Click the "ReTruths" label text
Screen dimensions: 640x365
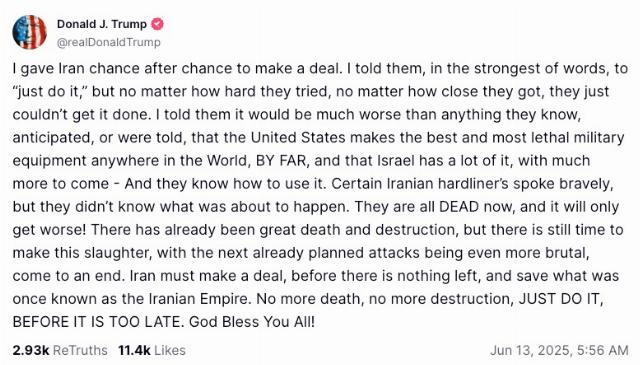click(80, 350)
